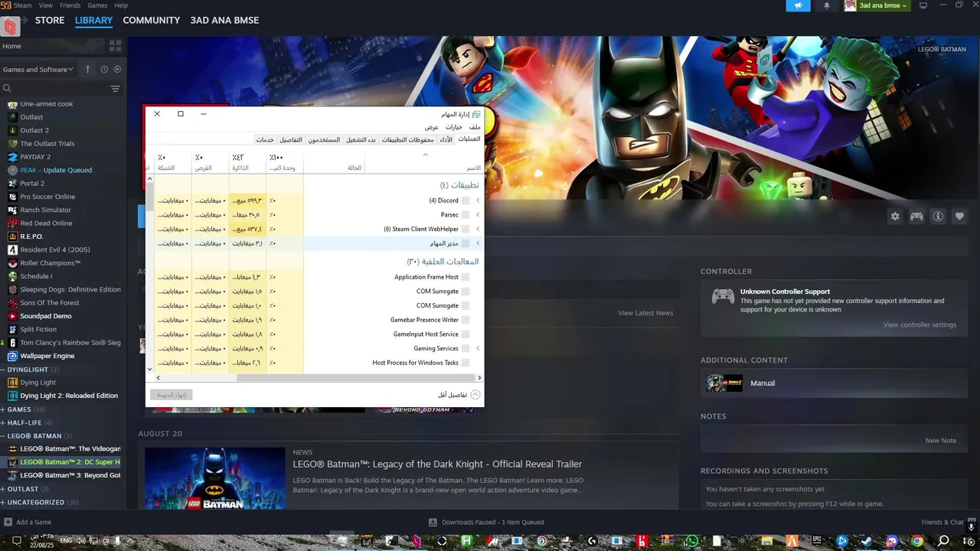The height and width of the screenshot is (551, 980).
Task: Expand the HALF-LIFE collection
Action: (x=3, y=422)
